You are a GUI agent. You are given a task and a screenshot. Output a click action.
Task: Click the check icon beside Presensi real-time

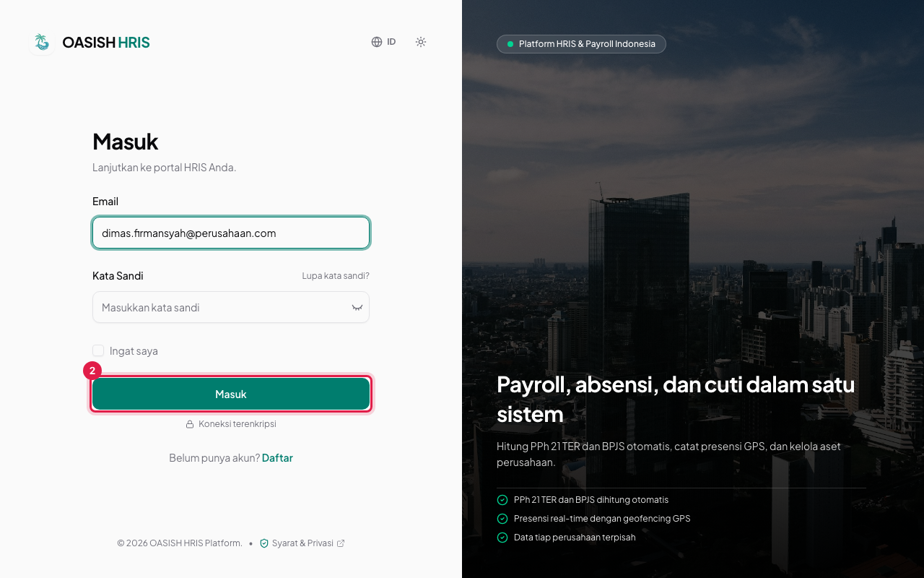click(502, 519)
